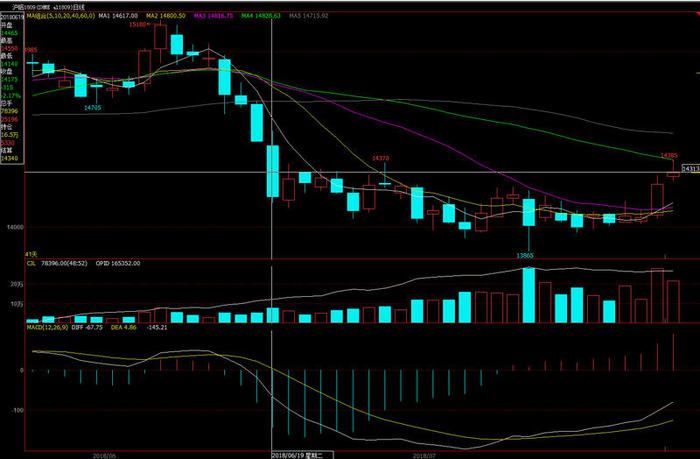
Task: Click the CJL volume indicator label
Action: click(x=31, y=263)
